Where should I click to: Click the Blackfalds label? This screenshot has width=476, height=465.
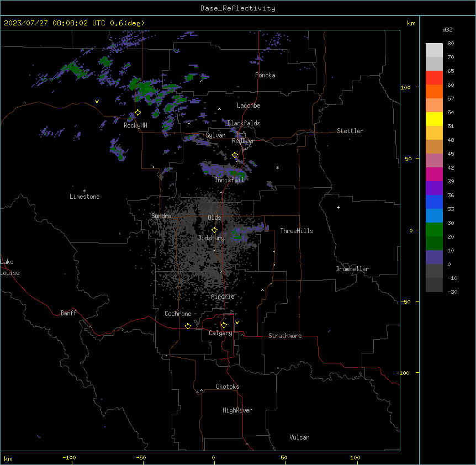click(x=244, y=123)
